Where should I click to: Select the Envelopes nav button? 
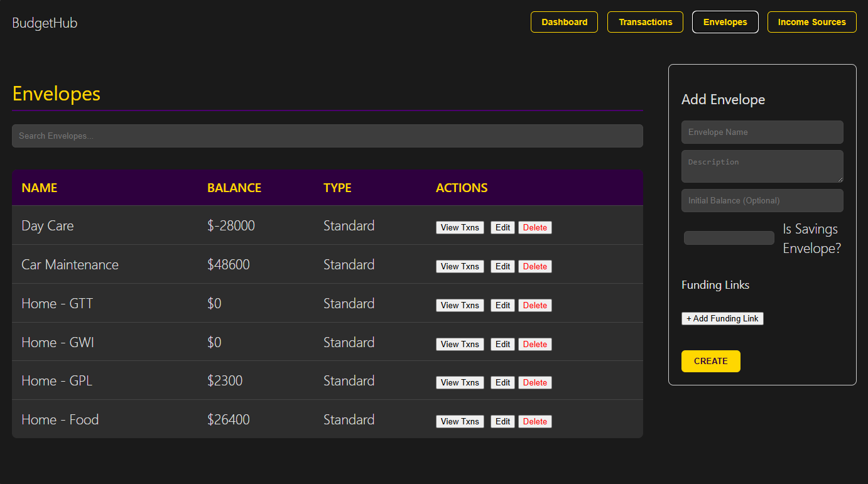pos(725,22)
